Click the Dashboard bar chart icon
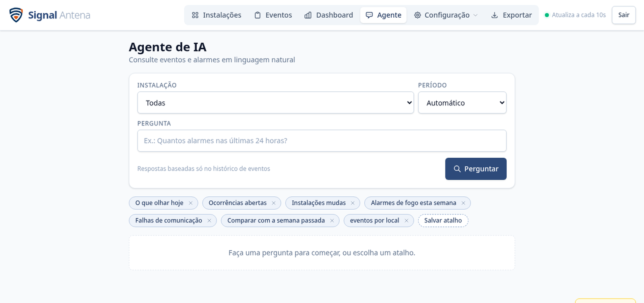The height and width of the screenshot is (303, 644). click(308, 15)
